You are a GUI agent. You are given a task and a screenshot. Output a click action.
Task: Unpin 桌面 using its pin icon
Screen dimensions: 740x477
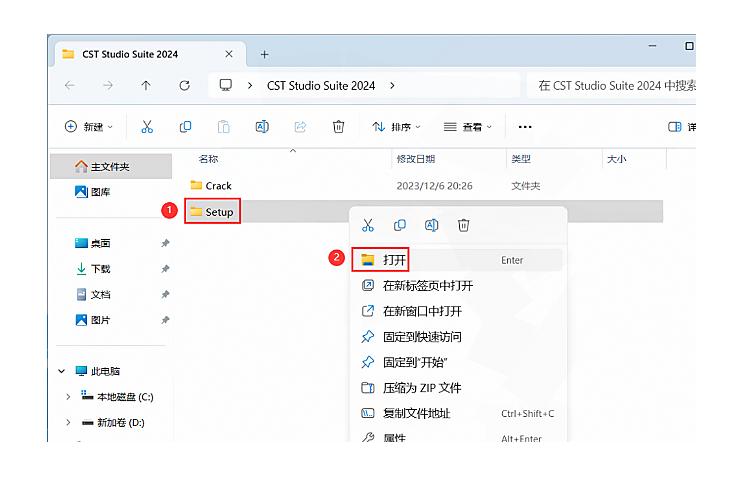tap(165, 243)
